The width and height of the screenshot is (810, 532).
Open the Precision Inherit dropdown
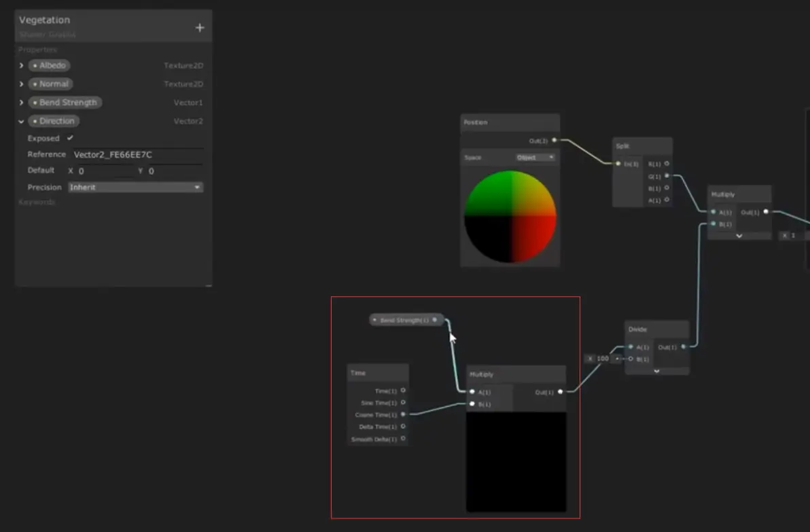click(136, 188)
